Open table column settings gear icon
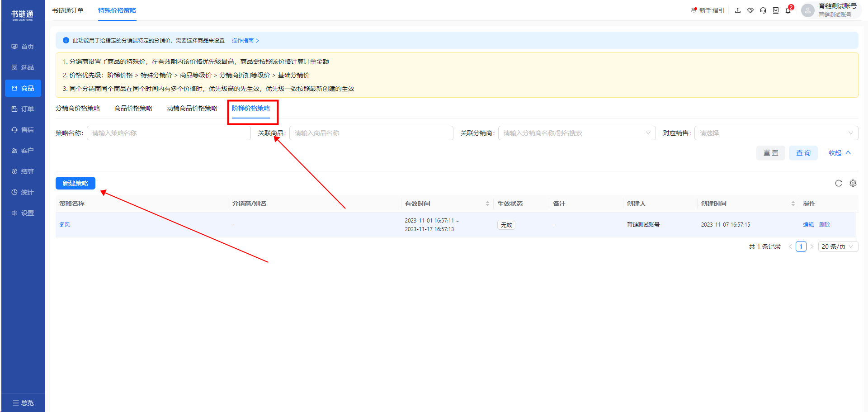This screenshot has height=412, width=868. pyautogui.click(x=853, y=183)
